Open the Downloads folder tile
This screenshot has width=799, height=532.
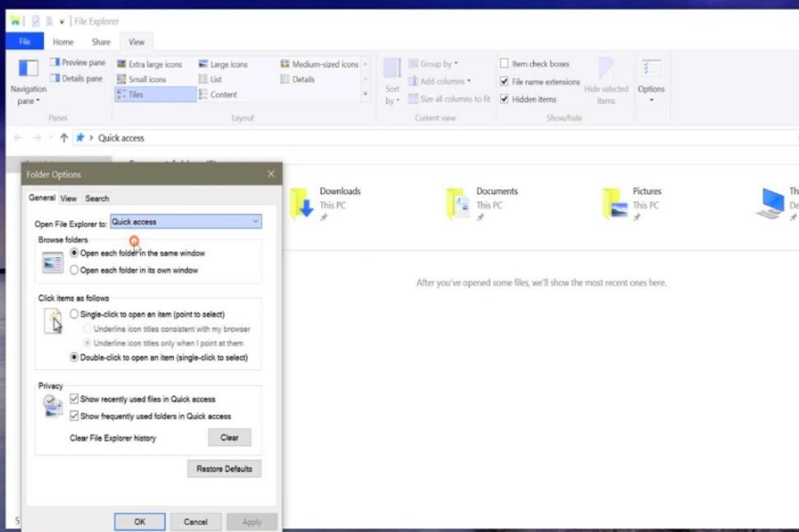pos(326,204)
